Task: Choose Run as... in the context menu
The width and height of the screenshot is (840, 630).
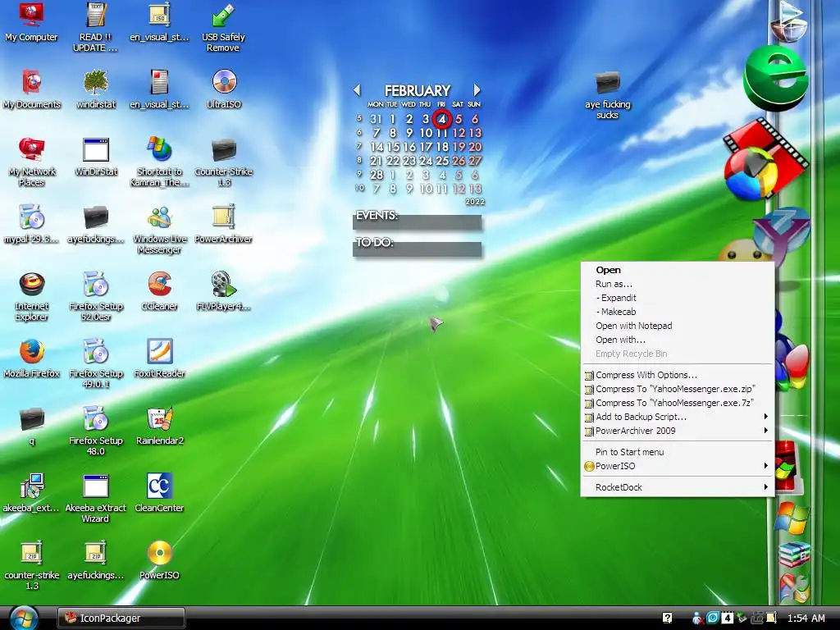Action: click(614, 284)
